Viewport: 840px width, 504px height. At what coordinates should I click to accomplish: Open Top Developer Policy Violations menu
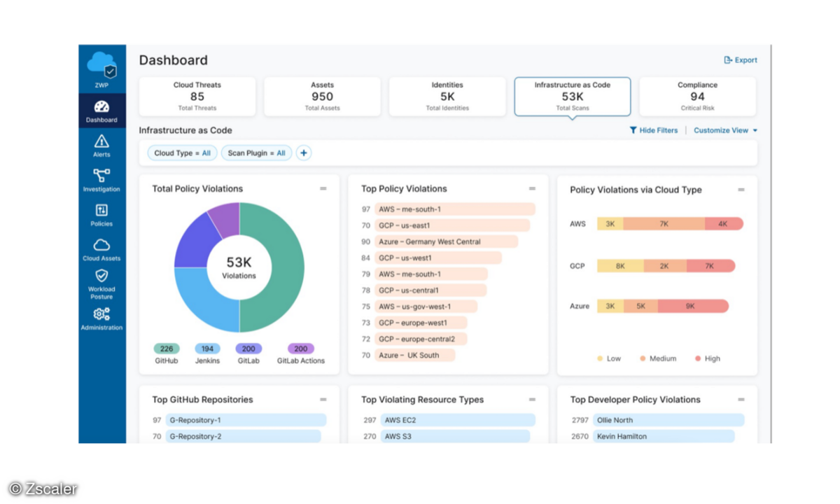point(741,400)
